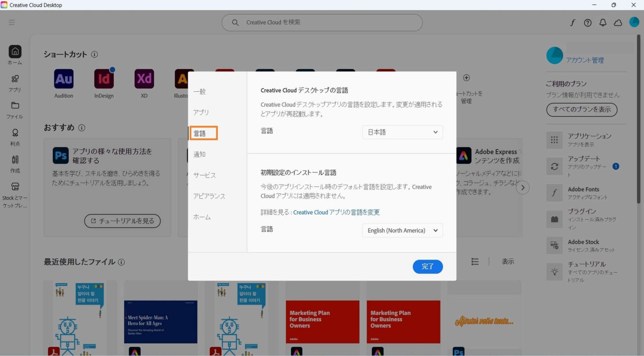Open 作成 in the left sidebar
This screenshot has height=356, width=644.
(x=15, y=164)
